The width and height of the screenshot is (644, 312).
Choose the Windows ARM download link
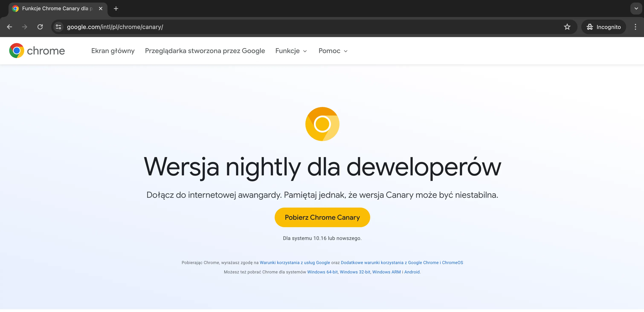(x=386, y=272)
